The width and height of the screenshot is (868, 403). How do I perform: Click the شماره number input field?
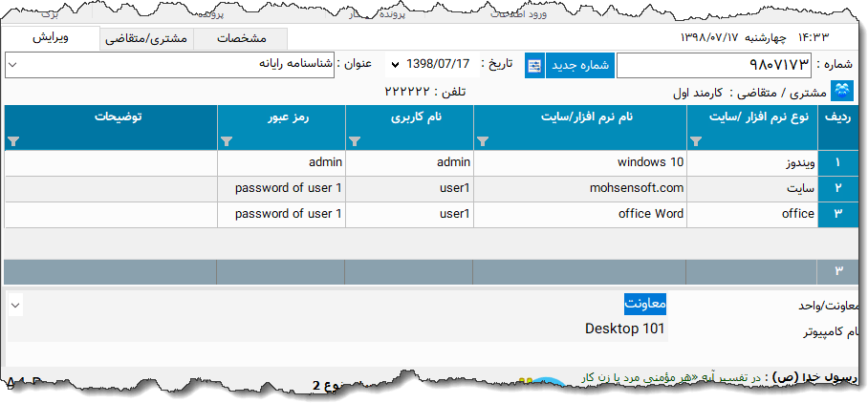[x=714, y=65]
